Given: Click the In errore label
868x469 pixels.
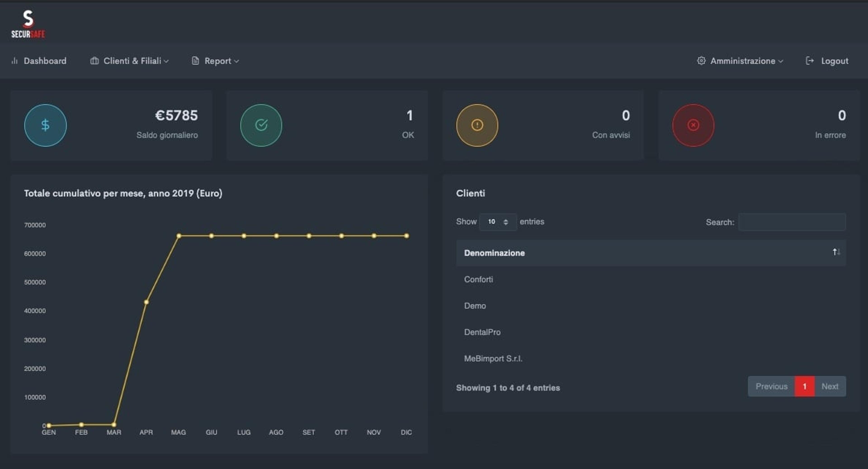Looking at the screenshot, I should tap(830, 135).
